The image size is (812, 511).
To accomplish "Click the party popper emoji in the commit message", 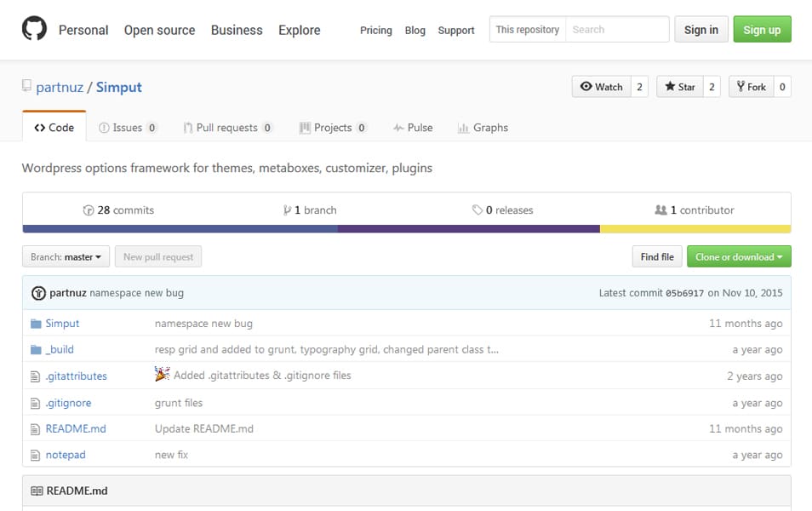I will click(162, 374).
